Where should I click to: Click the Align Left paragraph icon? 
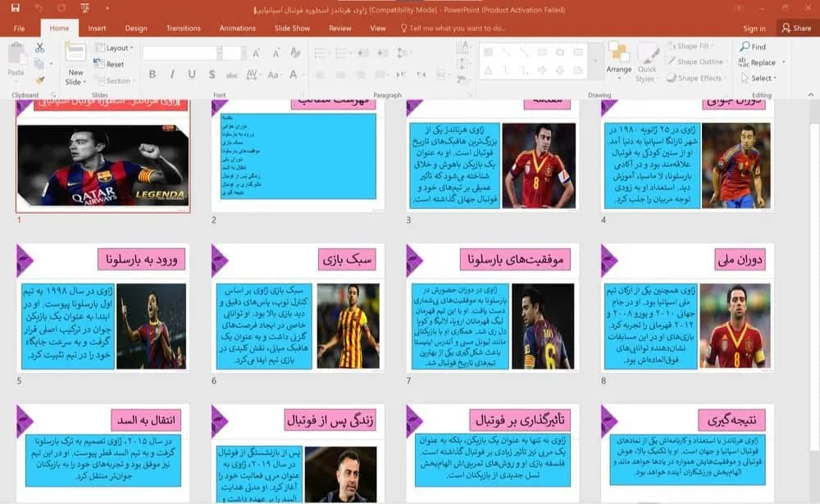pos(320,75)
